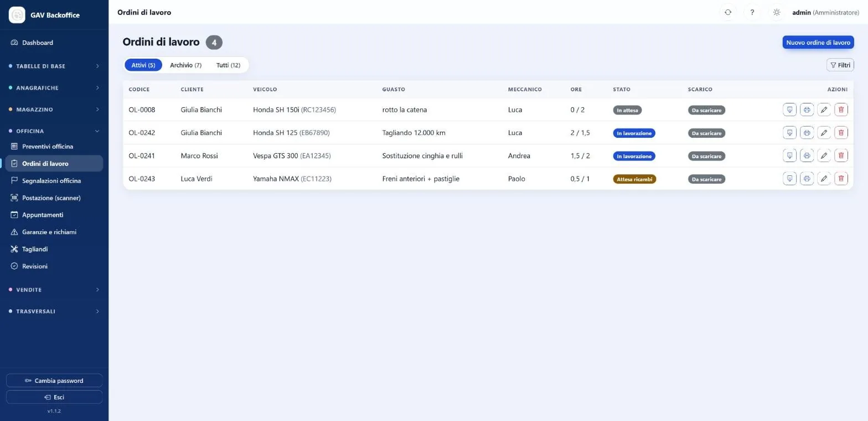Expand the Anagrafiche sidebar section
The image size is (868, 421).
tap(54, 88)
